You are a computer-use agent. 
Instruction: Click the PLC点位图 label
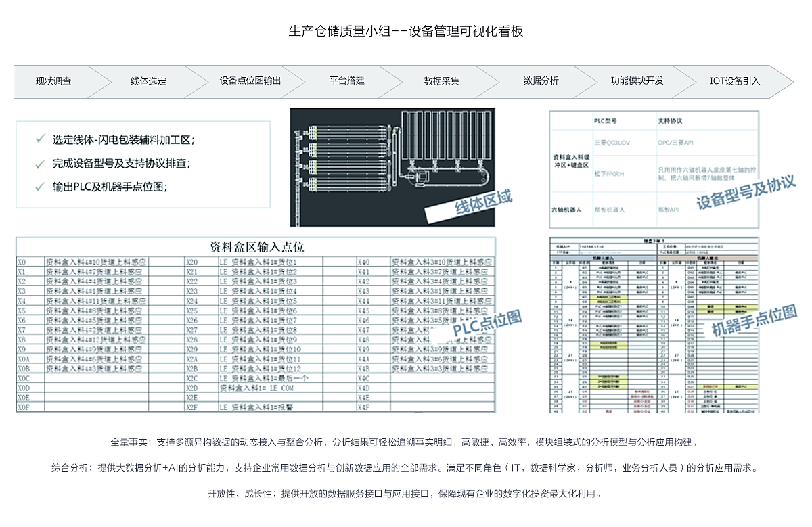pos(487,322)
